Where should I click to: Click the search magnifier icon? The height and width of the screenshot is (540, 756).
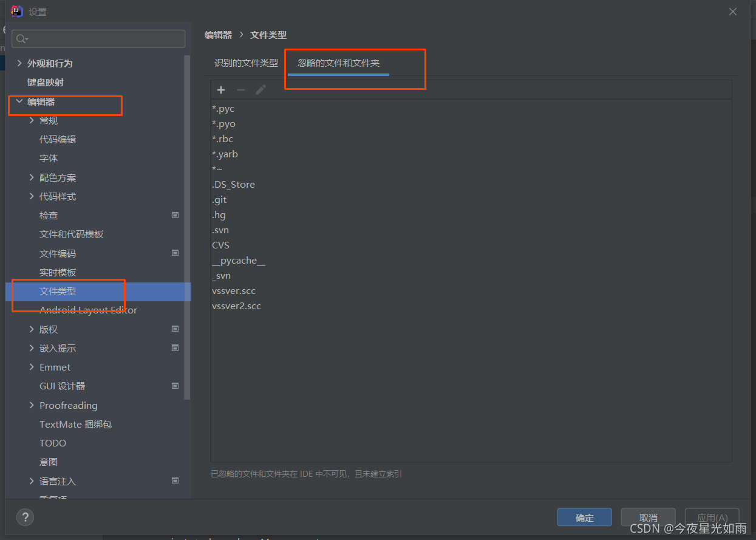(21, 39)
